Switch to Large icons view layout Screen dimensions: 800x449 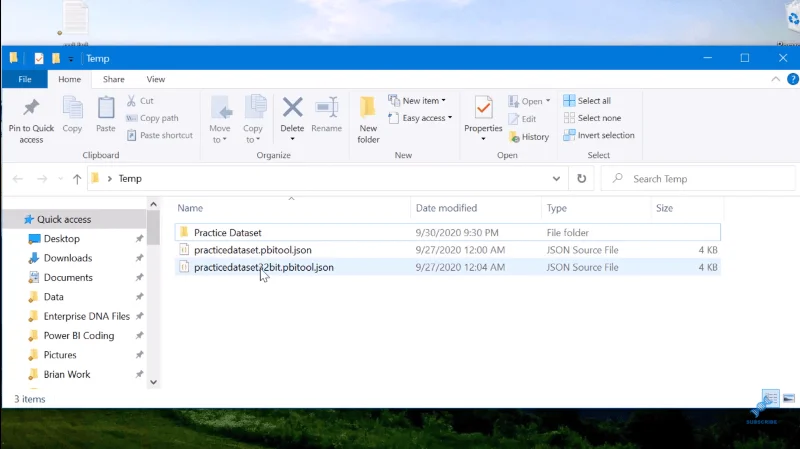pyautogui.click(x=789, y=398)
